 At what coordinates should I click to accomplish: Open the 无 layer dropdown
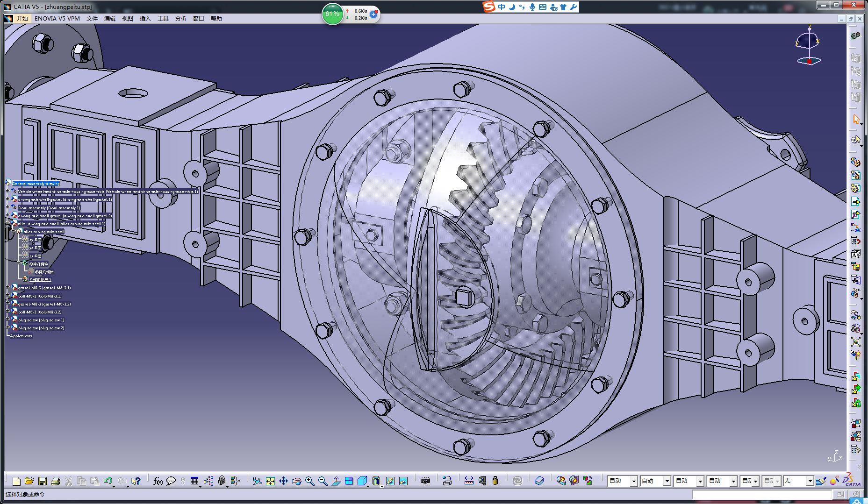(810, 481)
